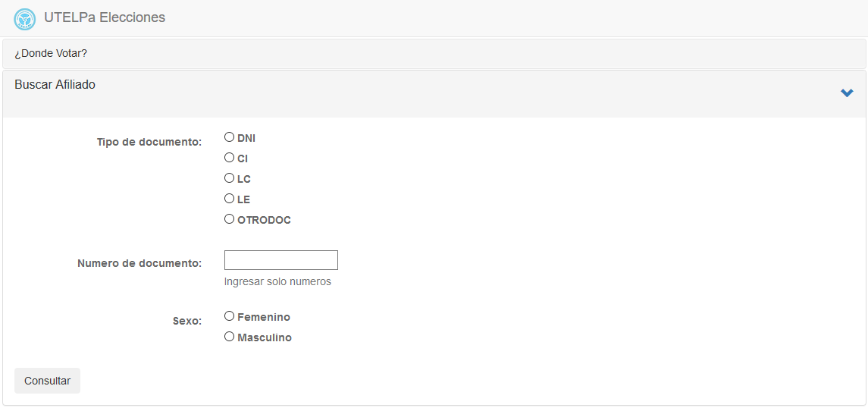The width and height of the screenshot is (868, 408).
Task: Click the Sexo field label
Action: 187,321
